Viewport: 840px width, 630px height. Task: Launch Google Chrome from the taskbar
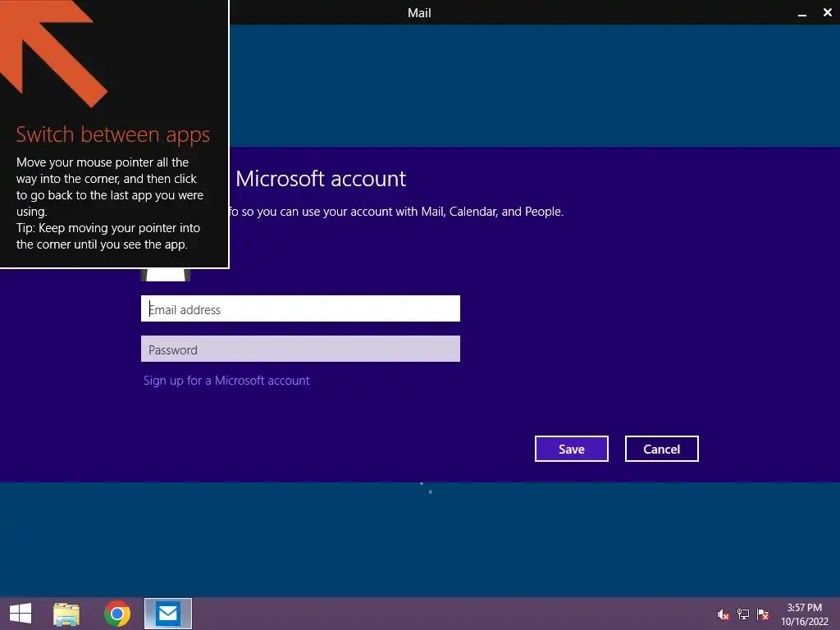117,614
